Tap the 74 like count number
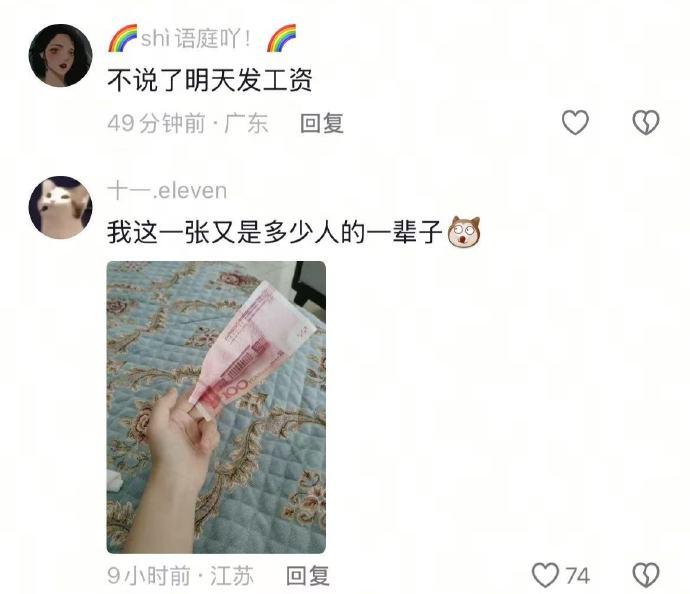 [x=577, y=576]
